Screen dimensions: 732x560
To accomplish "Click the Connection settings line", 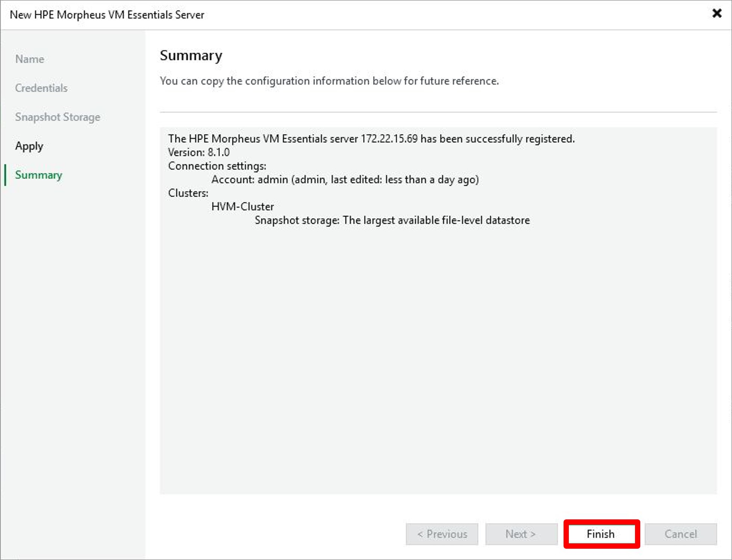I will 217,166.
